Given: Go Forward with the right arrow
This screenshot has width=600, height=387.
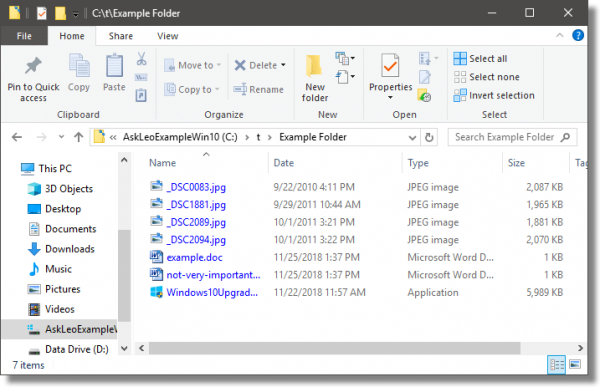Looking at the screenshot, I should (41, 137).
